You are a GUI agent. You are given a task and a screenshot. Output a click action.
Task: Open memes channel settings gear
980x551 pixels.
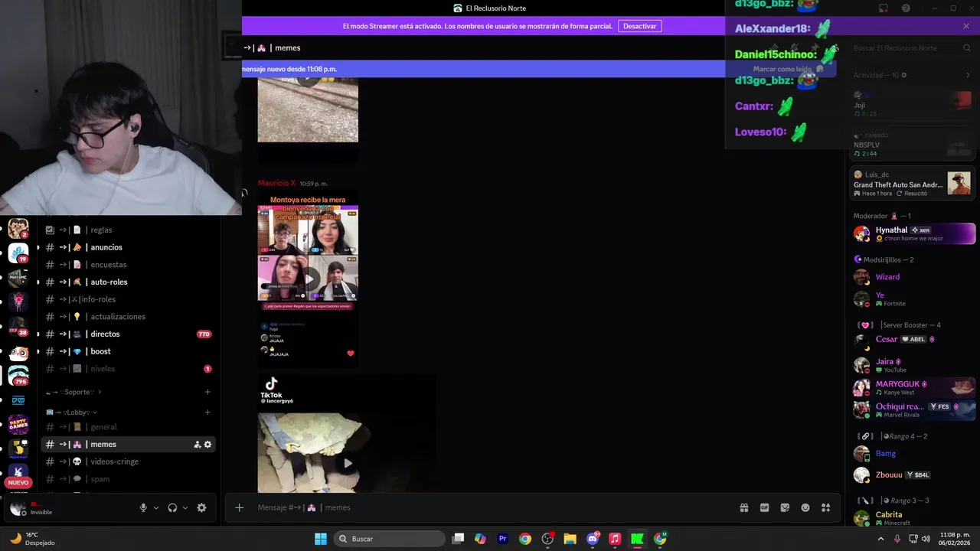[207, 445]
